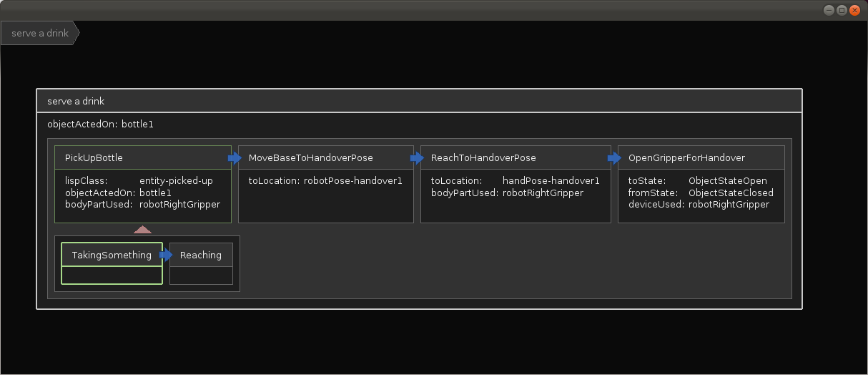Click the arrow between TakingSomething and Reaching
The height and width of the screenshot is (375, 868).
[x=166, y=255]
